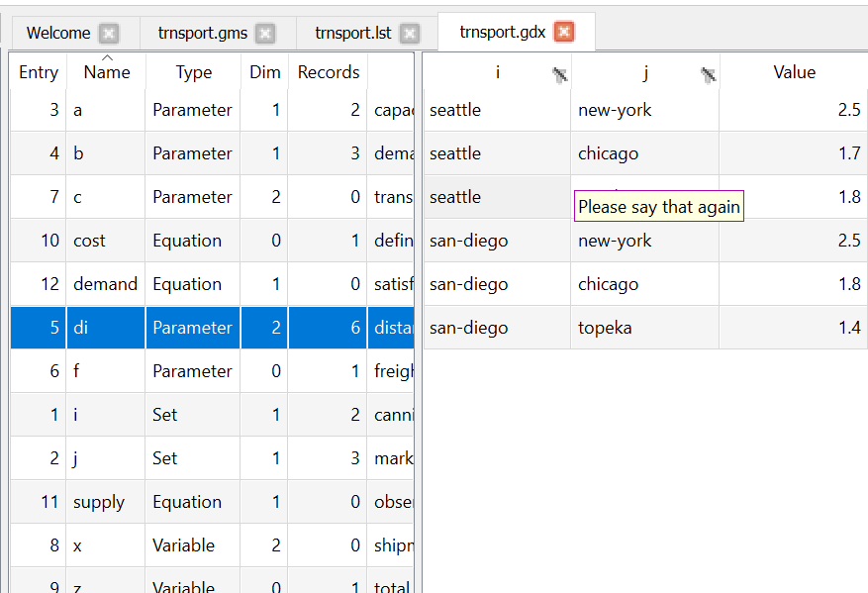Viewport: 868px width, 593px height.
Task: Sort symbols by the Name column header
Action: [107, 72]
